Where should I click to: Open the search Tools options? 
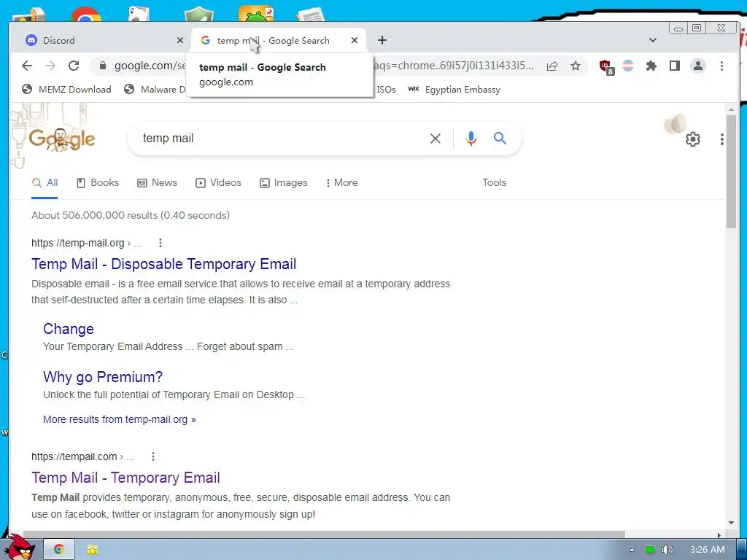(x=494, y=183)
